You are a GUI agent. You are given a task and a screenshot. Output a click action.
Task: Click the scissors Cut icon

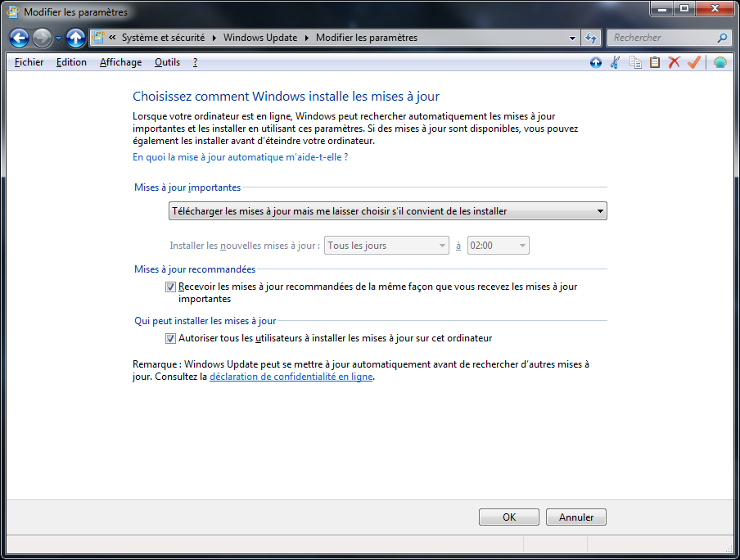(x=615, y=62)
